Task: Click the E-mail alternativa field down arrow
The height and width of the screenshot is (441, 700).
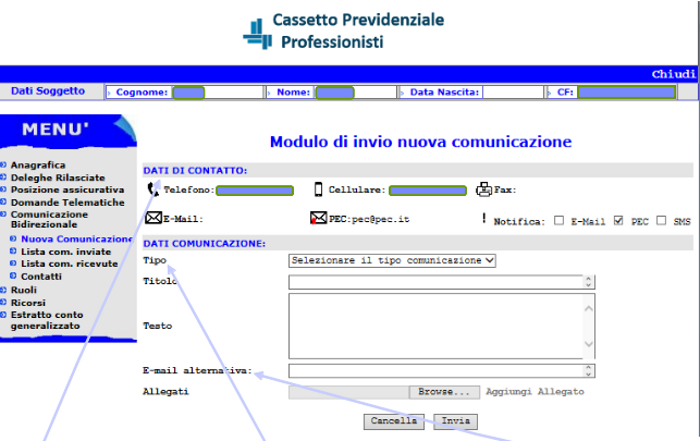Action: (x=588, y=374)
